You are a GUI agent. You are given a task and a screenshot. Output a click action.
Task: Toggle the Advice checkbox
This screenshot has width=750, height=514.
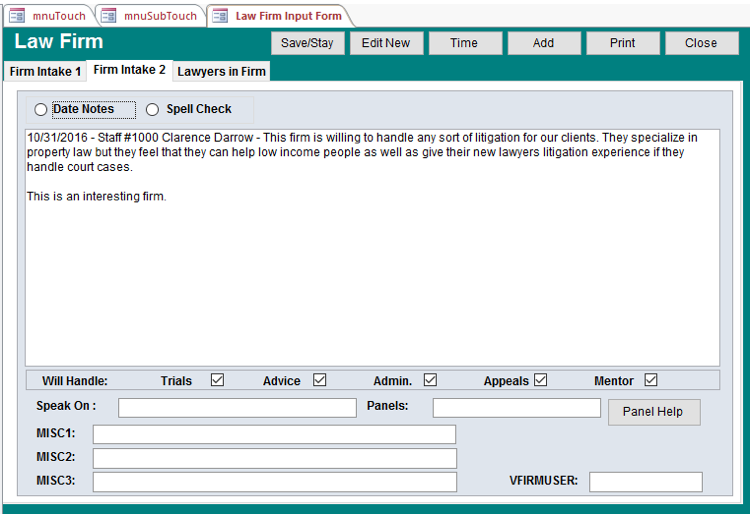click(x=320, y=380)
